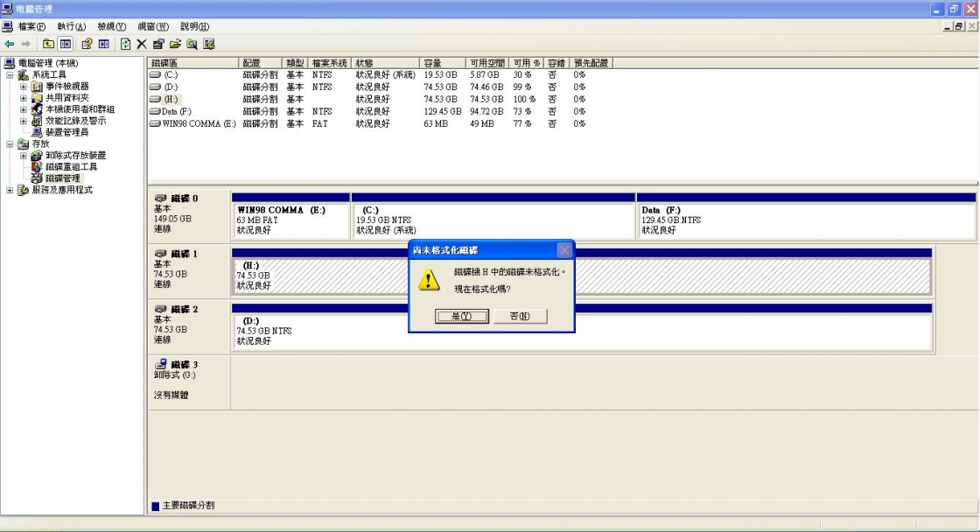Click the blue 主要磁碟分割 legend swatch

[x=155, y=506]
